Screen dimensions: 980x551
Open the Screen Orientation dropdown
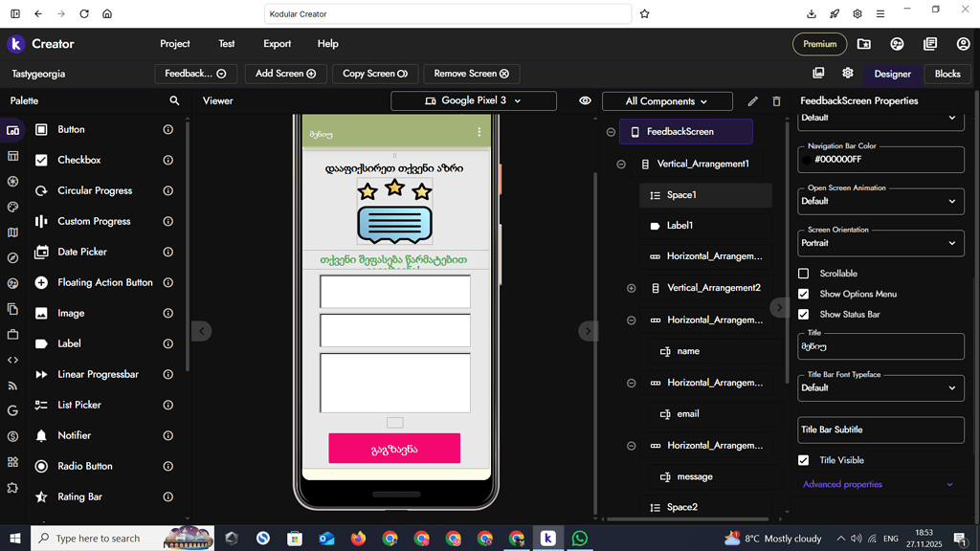click(x=880, y=243)
